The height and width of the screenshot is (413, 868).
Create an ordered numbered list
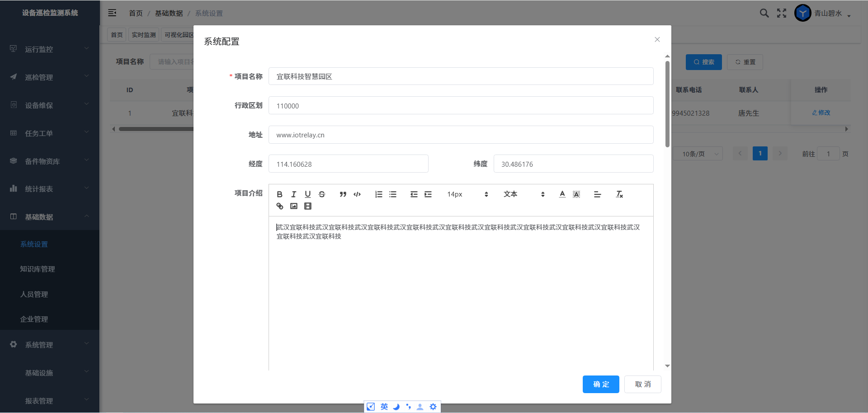tap(379, 194)
